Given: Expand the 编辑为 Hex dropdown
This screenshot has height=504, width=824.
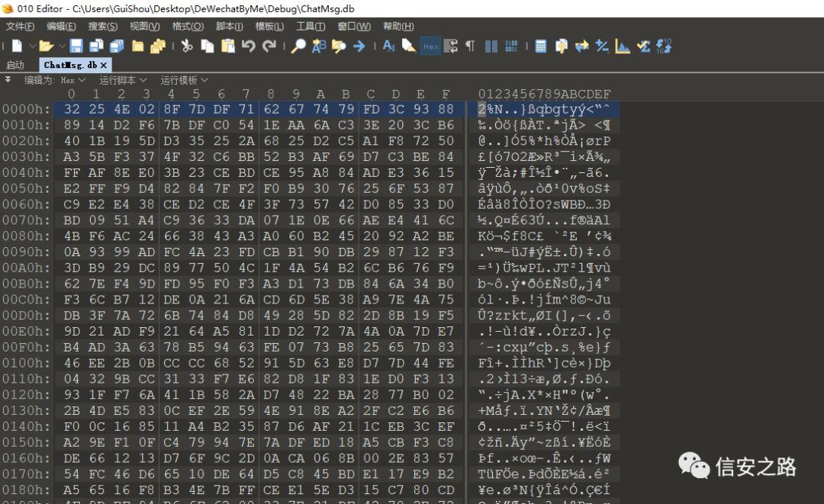Looking at the screenshot, I should click(73, 80).
